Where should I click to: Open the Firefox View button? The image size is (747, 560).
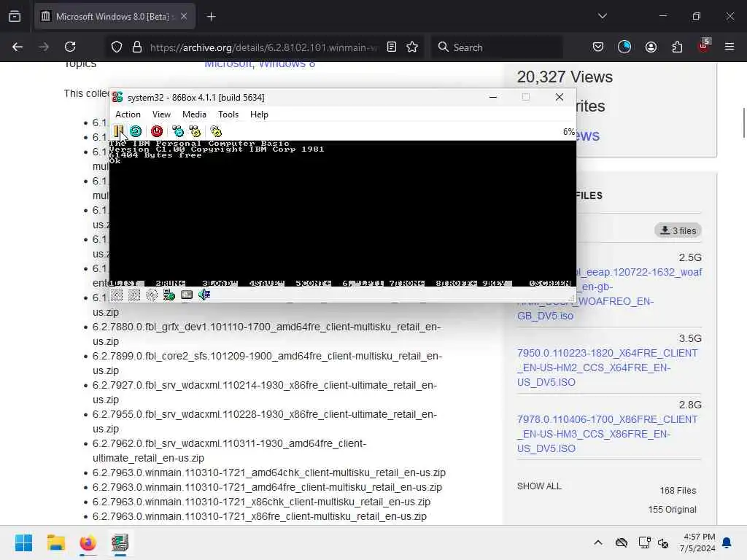[x=15, y=17]
